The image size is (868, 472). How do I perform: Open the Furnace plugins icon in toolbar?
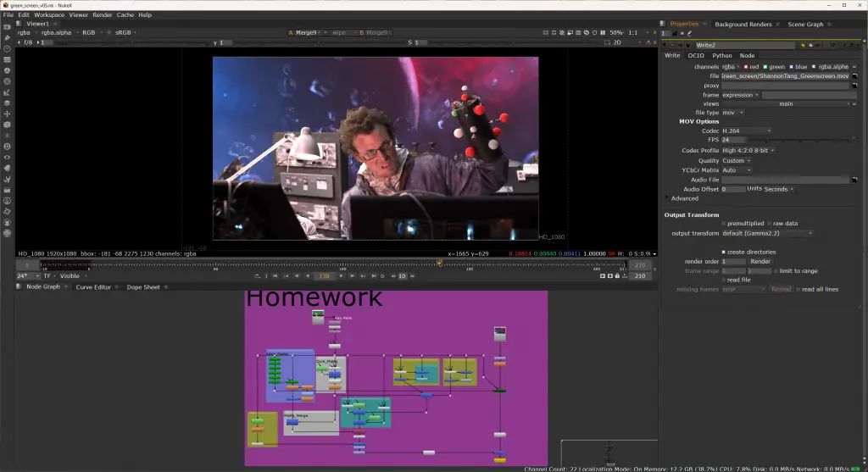coord(7,201)
